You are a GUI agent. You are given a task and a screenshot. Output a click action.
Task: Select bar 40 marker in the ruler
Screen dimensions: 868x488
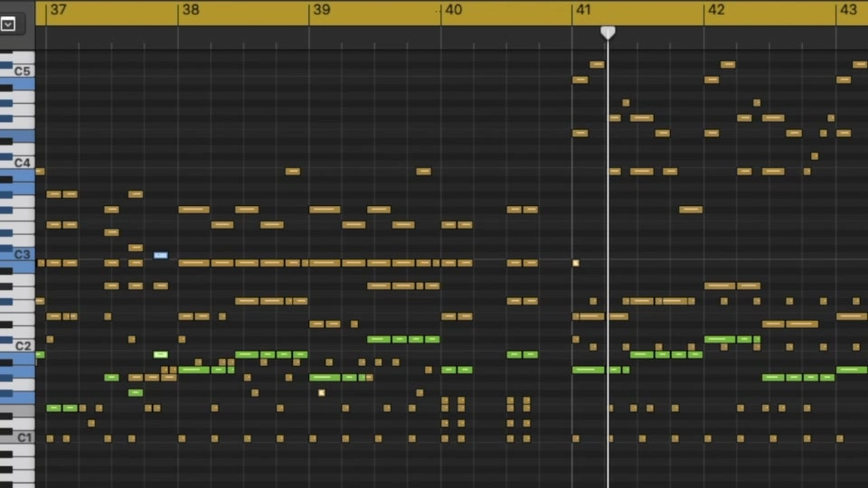453,10
